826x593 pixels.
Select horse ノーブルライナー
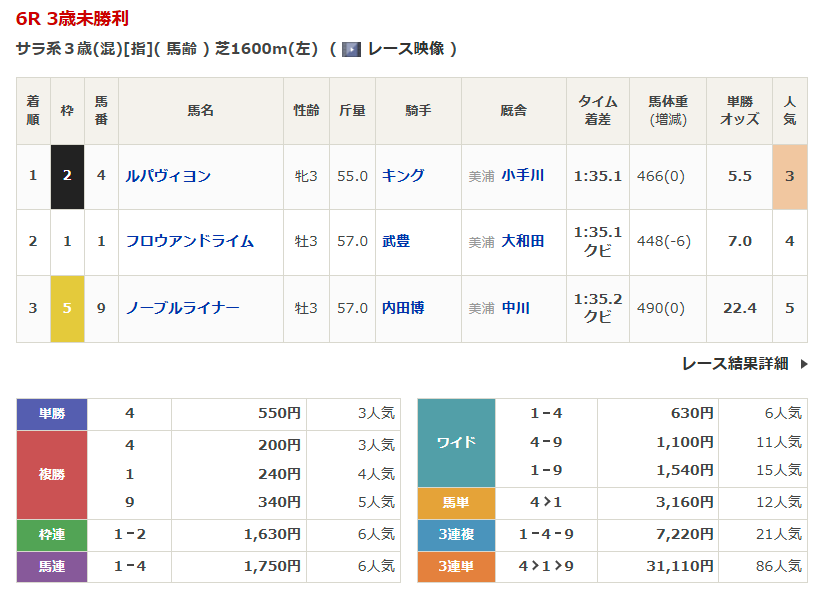tap(182, 308)
